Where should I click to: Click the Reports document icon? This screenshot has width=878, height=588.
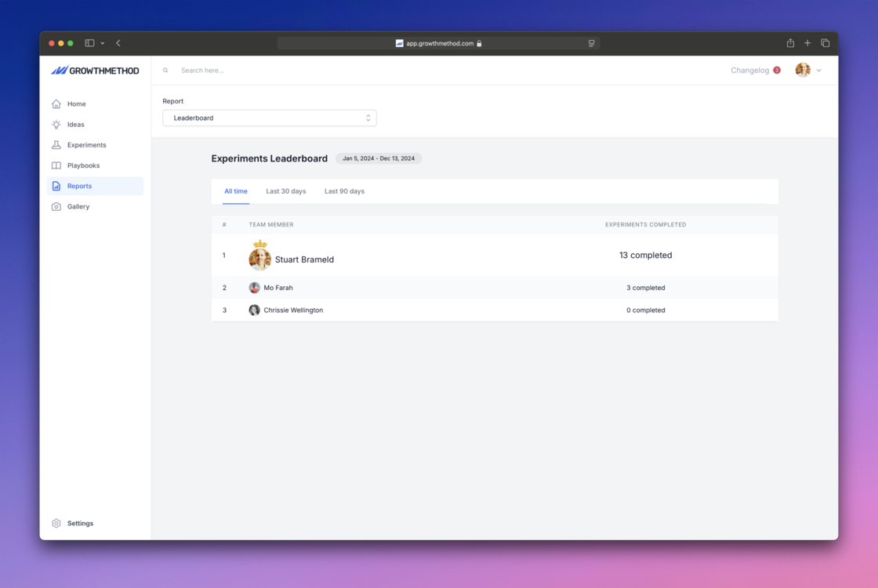point(56,186)
